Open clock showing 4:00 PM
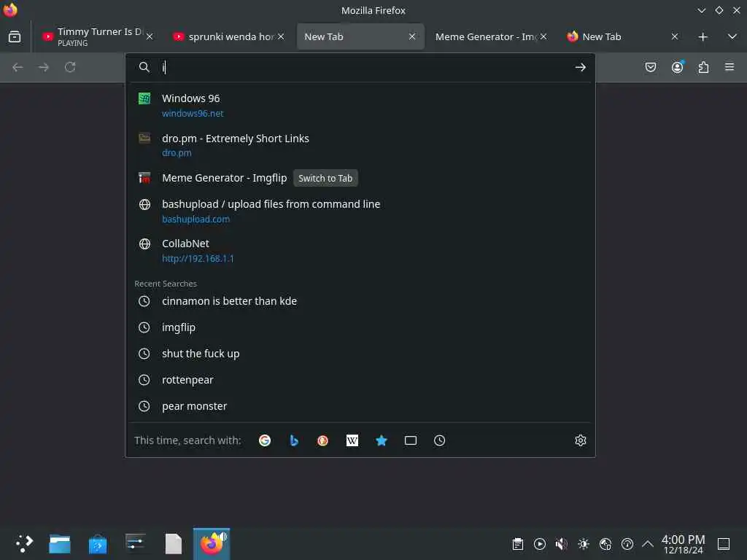This screenshot has height=560, width=747. (683, 544)
